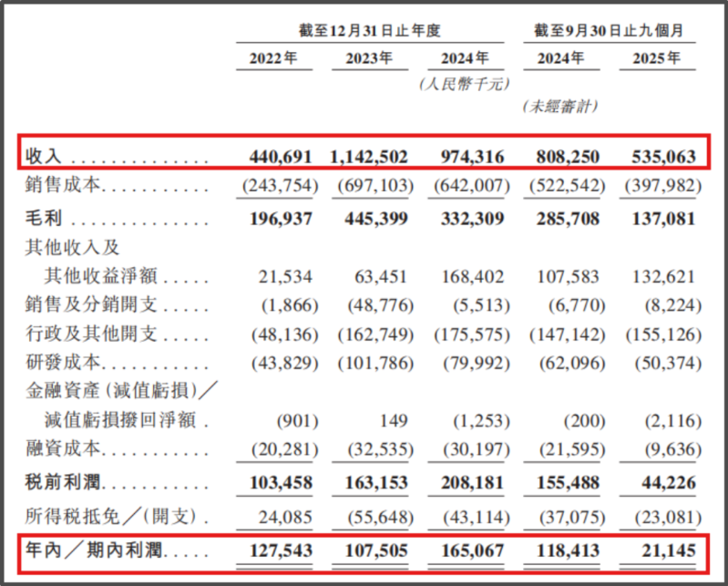Click the 2023 revenue figure 1,142,502
The image size is (728, 586).
point(369,156)
